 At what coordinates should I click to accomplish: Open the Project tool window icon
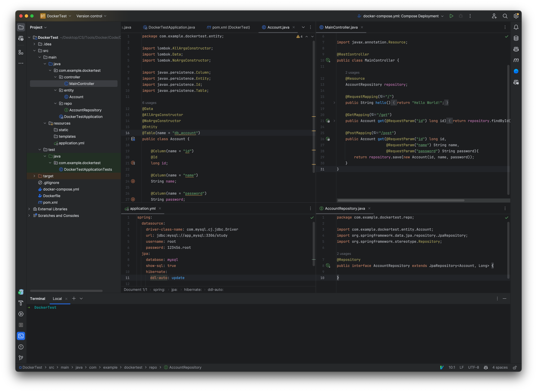click(x=21, y=27)
